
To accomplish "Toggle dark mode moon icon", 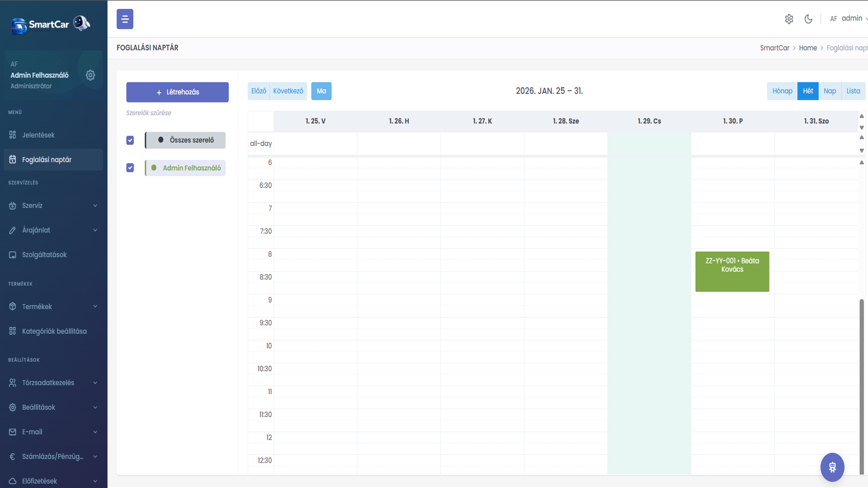I will point(808,19).
